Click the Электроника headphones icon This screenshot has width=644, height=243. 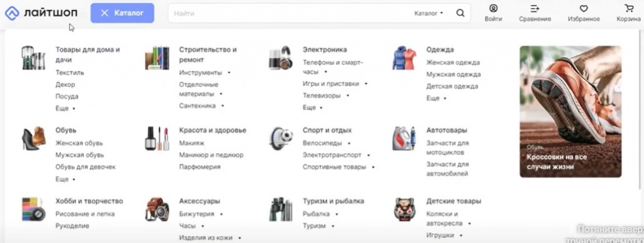coord(280,57)
